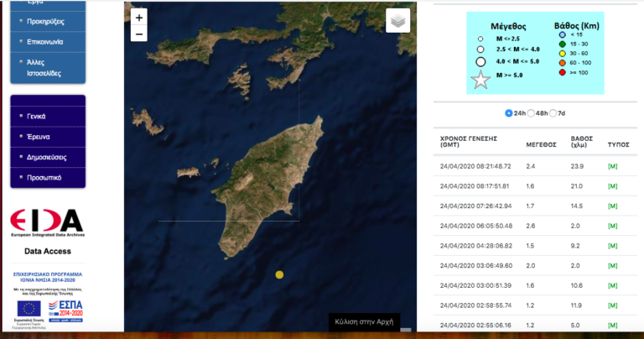Click the yellow earthquake marker south of Rhodes
644x339 pixels.
pyautogui.click(x=279, y=274)
